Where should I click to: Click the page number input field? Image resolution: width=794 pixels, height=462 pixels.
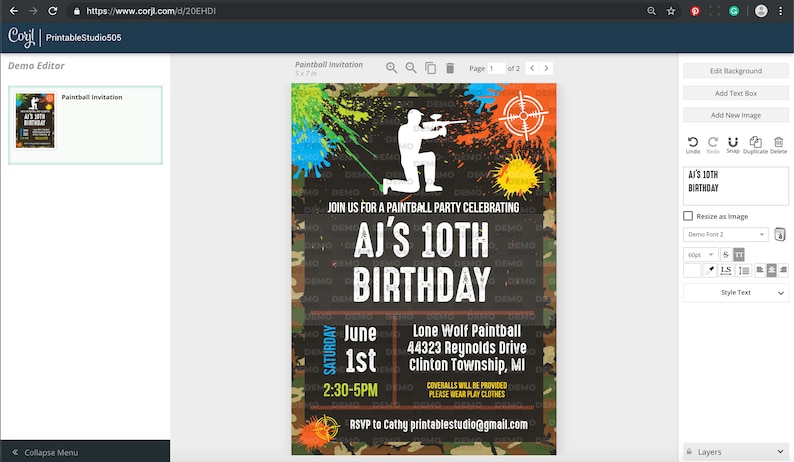[x=496, y=68]
